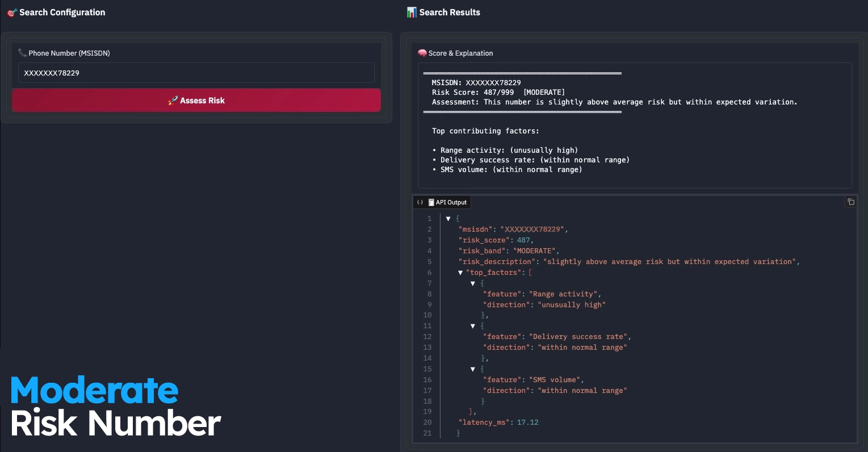Viewport: 868px width, 452px height.
Task: Click the JSON braces icon beside API Output
Action: pyautogui.click(x=420, y=202)
